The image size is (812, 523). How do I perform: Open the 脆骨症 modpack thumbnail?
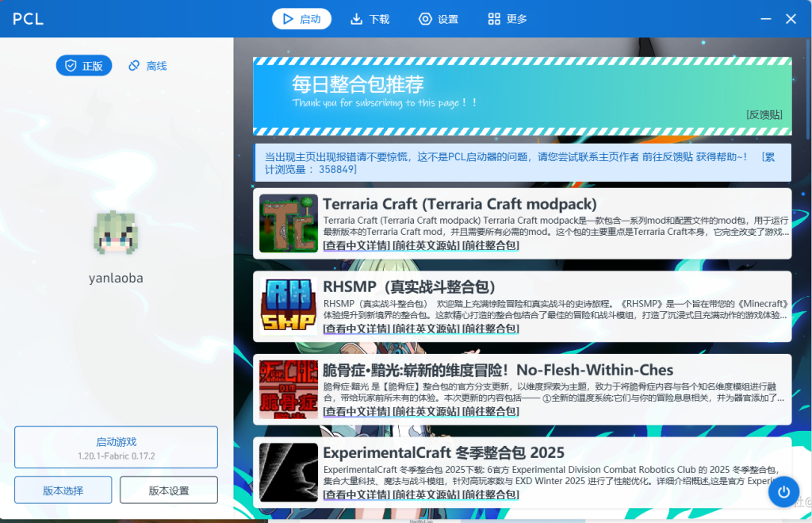289,389
